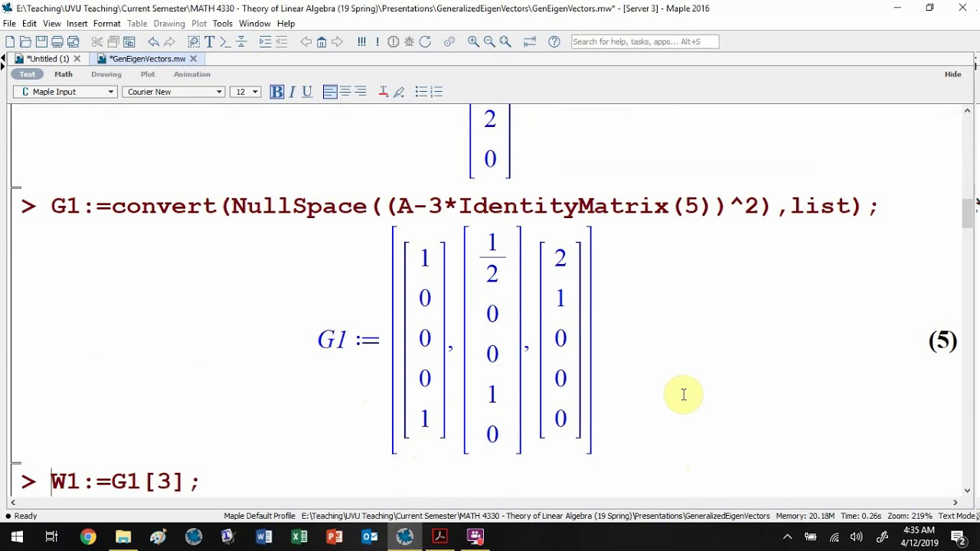Open the Windows Start menu
980x551 pixels.
[x=17, y=536]
